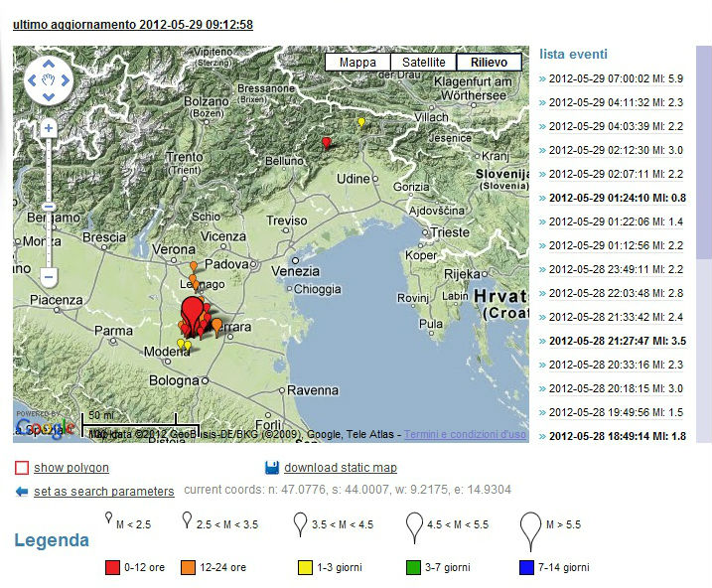The height and width of the screenshot is (588, 712).
Task: Switch to Mappa map view
Action: [x=357, y=63]
